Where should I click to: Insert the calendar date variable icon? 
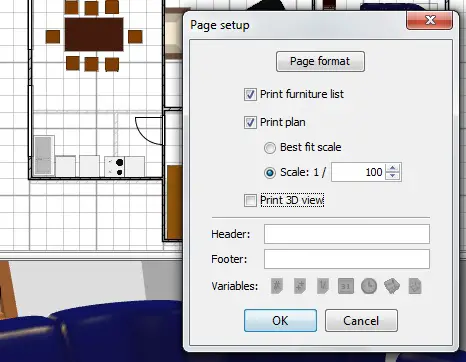pyautogui.click(x=346, y=286)
